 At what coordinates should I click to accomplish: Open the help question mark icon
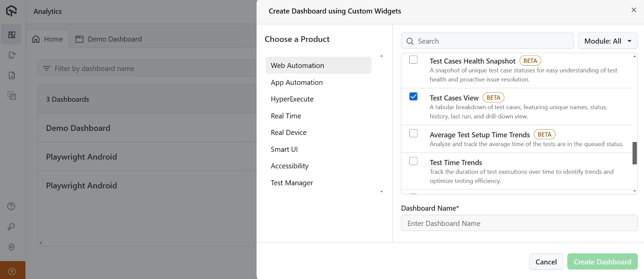click(11, 206)
